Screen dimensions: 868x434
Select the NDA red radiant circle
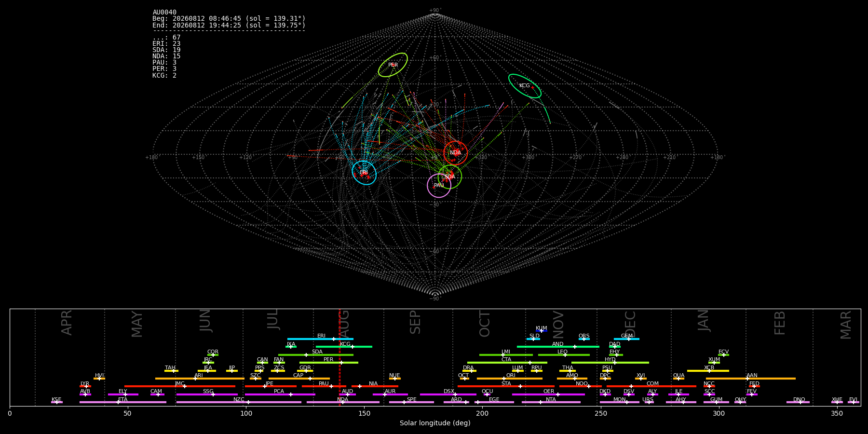pos(455,153)
